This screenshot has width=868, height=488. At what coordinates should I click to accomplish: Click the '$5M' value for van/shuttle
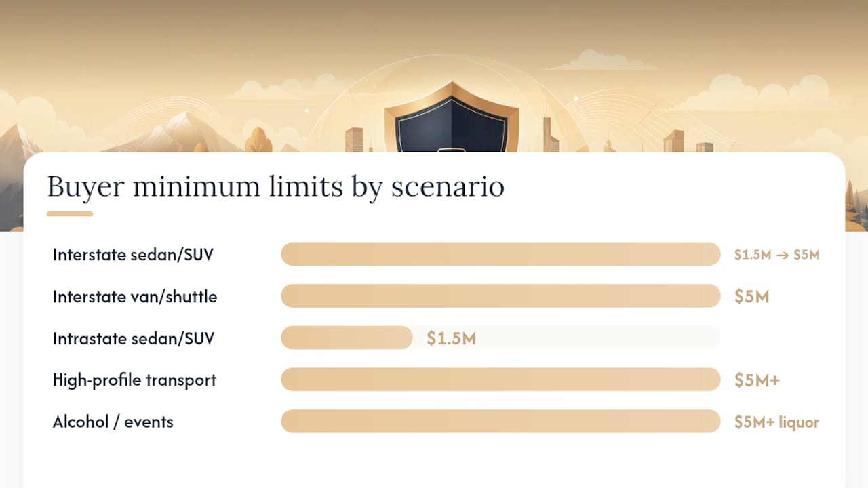751,296
